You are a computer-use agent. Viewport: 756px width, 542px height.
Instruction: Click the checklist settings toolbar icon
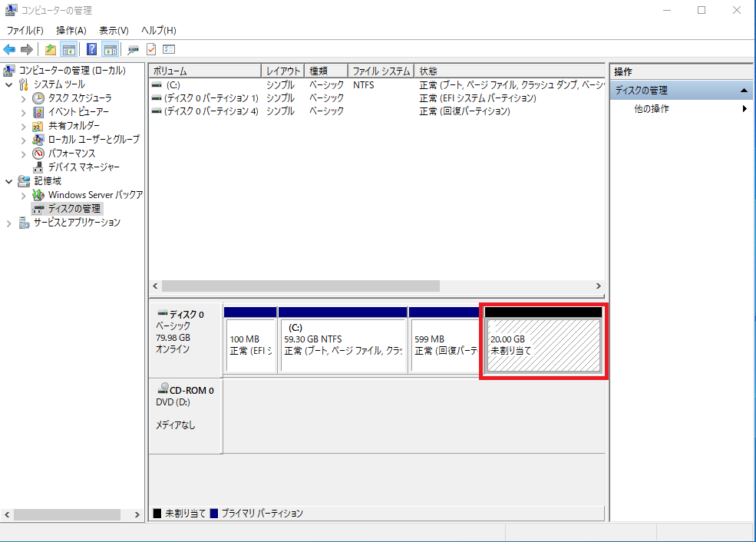coord(169,50)
